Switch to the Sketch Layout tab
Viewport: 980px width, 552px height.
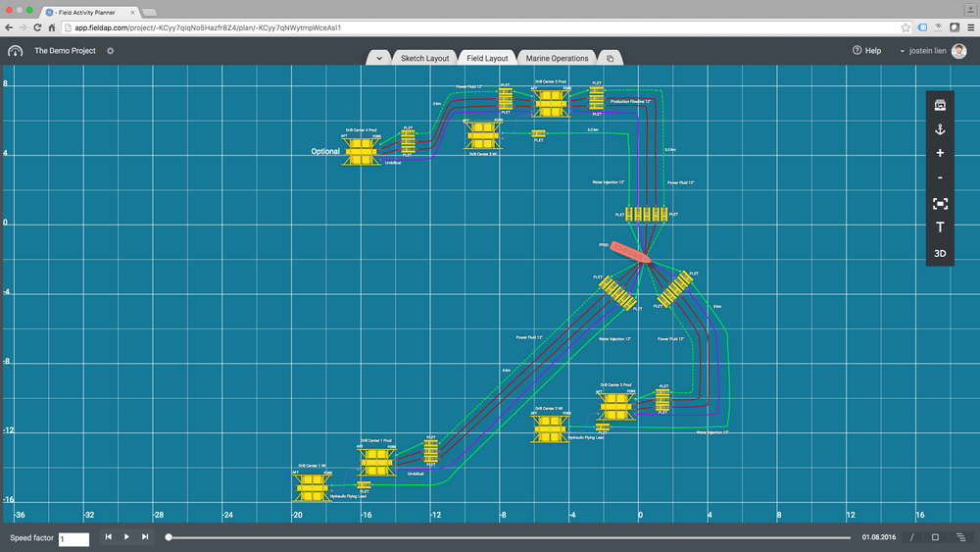424,59
